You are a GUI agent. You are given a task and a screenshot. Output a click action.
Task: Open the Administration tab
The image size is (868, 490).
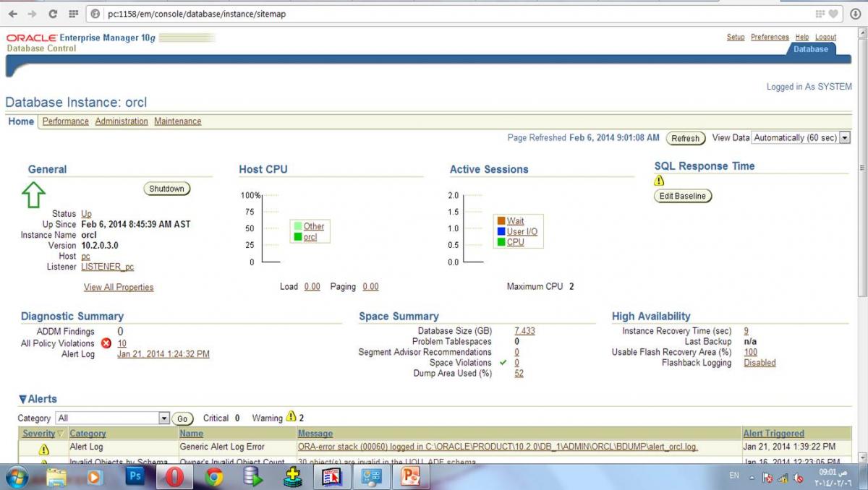121,121
